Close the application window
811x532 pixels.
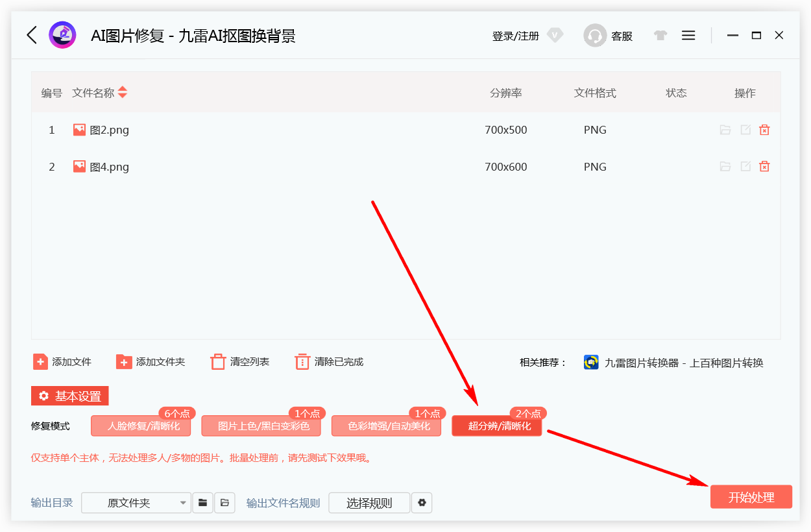[779, 36]
